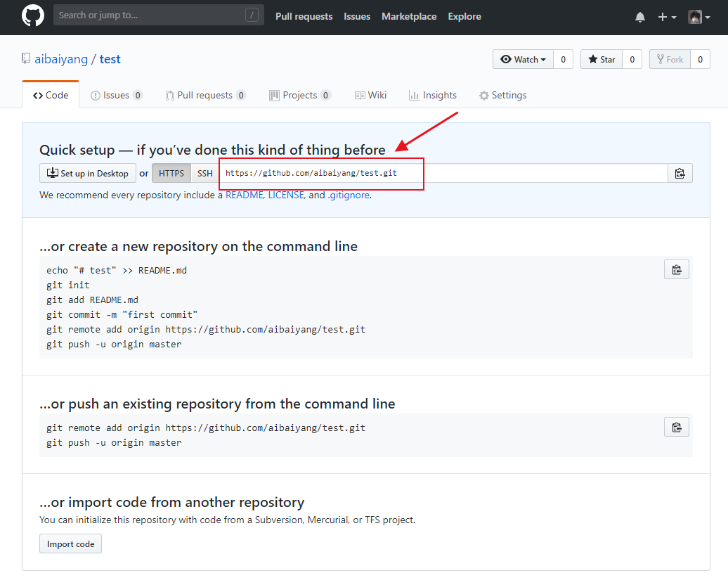Open the notifications bell
728x585 pixels.
(639, 17)
